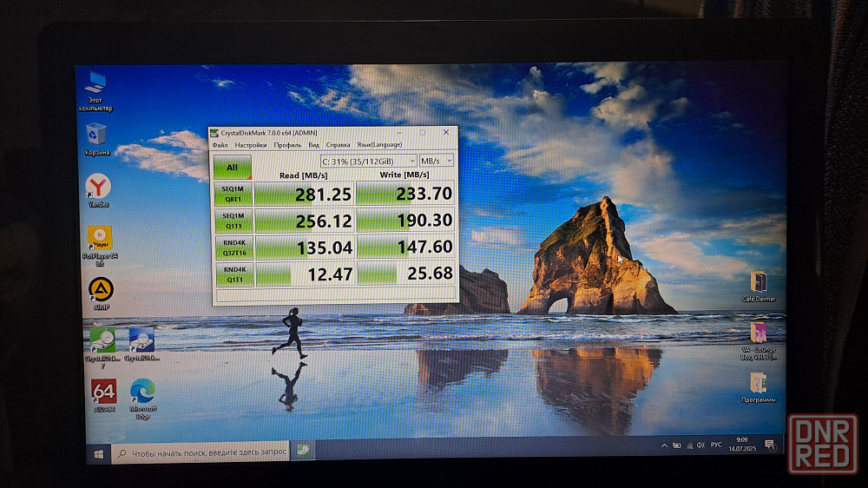Click the 135.04 read result
Image resolution: width=868 pixels, height=488 pixels.
tap(305, 247)
